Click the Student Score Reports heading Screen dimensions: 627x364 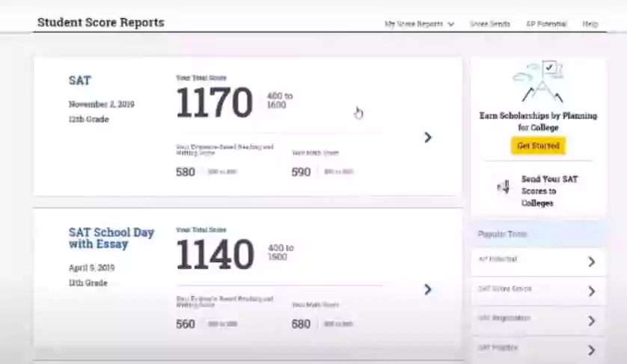tap(100, 22)
